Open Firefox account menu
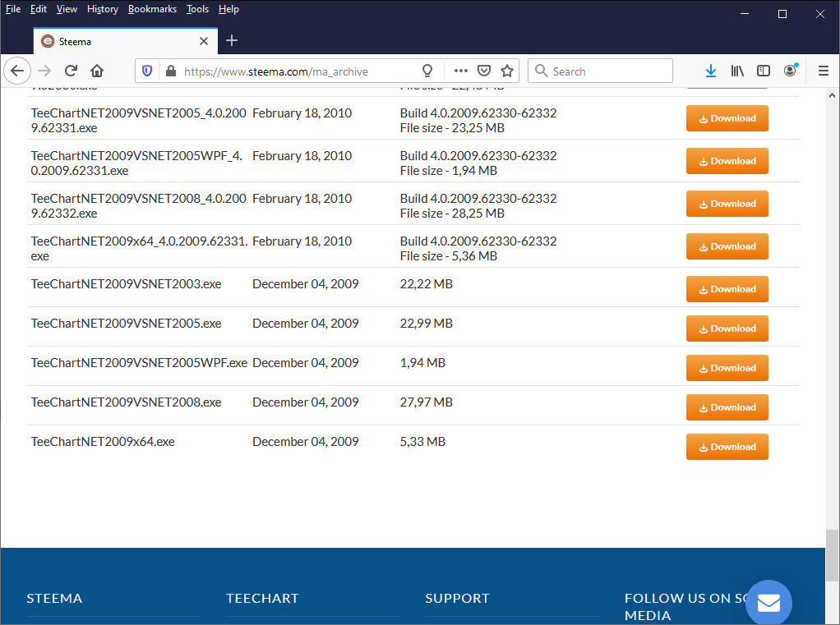This screenshot has height=625, width=840. pyautogui.click(x=790, y=71)
